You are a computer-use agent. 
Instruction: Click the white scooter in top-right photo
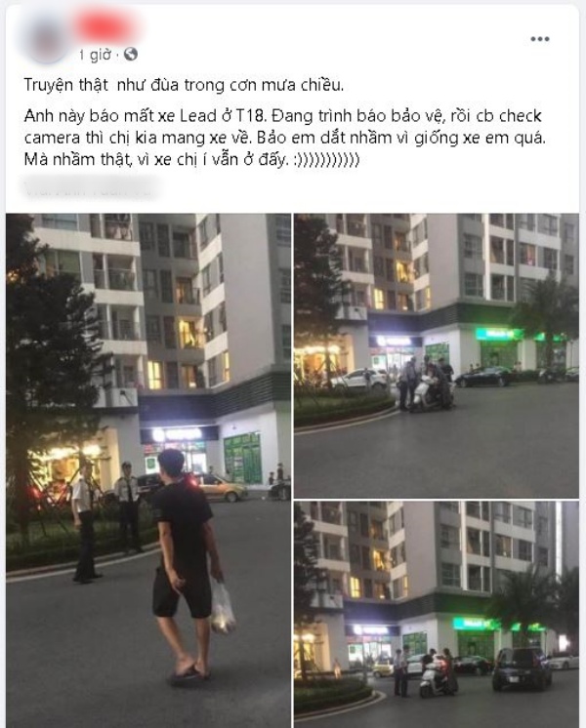[426, 395]
